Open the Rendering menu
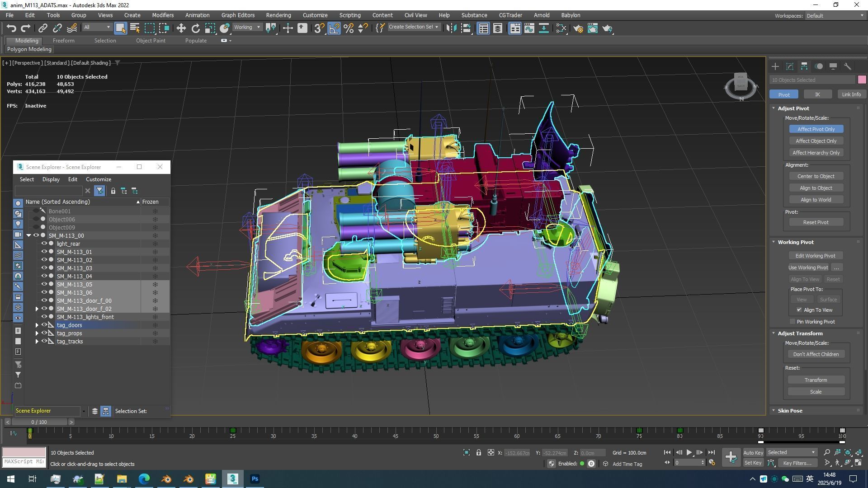The width and height of the screenshot is (868, 488). pos(278,15)
